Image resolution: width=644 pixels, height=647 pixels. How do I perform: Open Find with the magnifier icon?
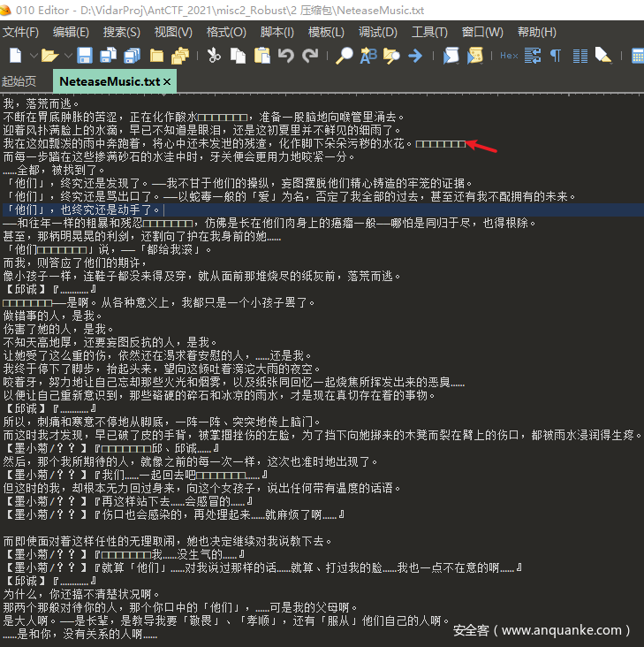(x=345, y=56)
